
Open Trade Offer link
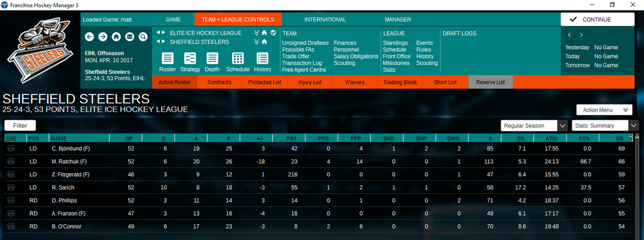pyautogui.click(x=296, y=57)
